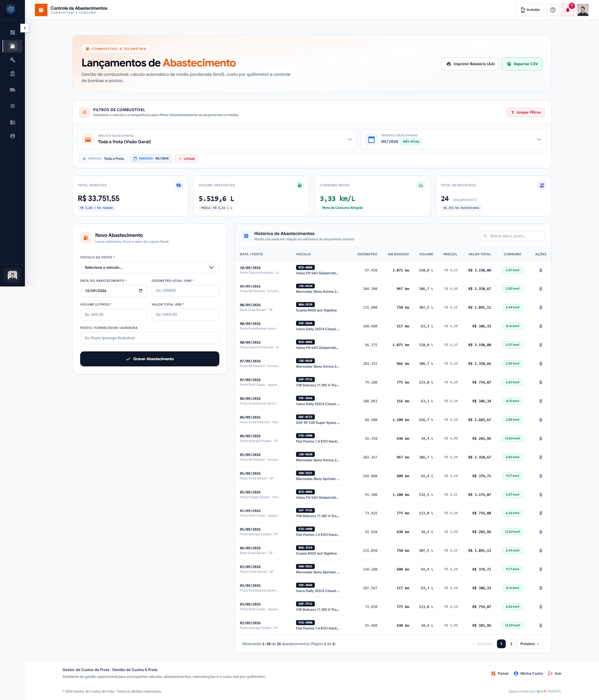Viewport: 599px width, 700px height.
Task: Click the Sair footer link
Action: coord(555,673)
